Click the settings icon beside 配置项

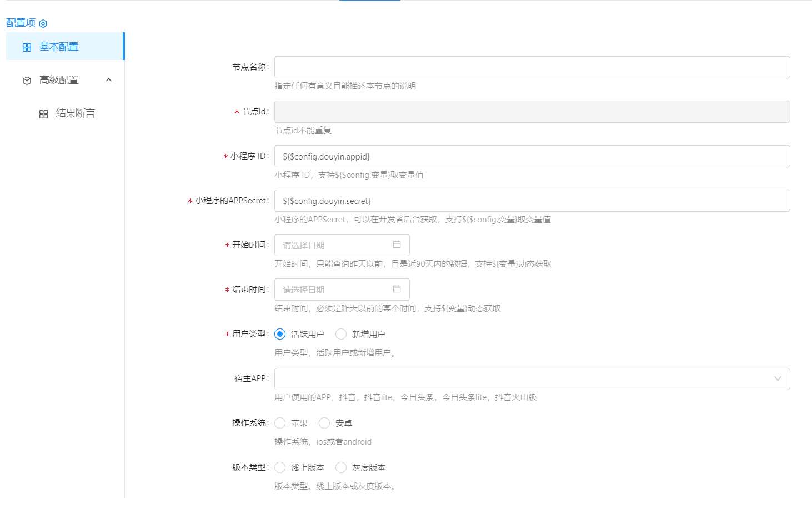[43, 23]
